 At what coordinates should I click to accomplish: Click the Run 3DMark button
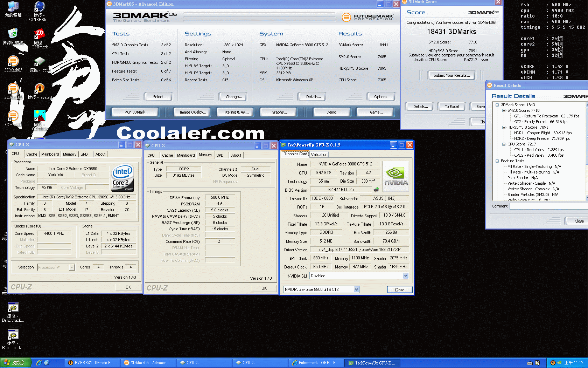(135, 112)
